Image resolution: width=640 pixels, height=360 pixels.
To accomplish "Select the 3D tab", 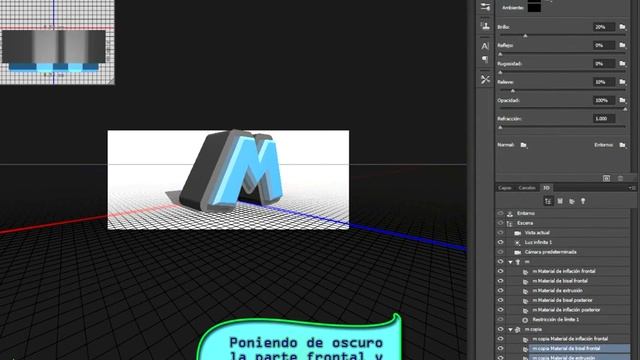I will [547, 188].
